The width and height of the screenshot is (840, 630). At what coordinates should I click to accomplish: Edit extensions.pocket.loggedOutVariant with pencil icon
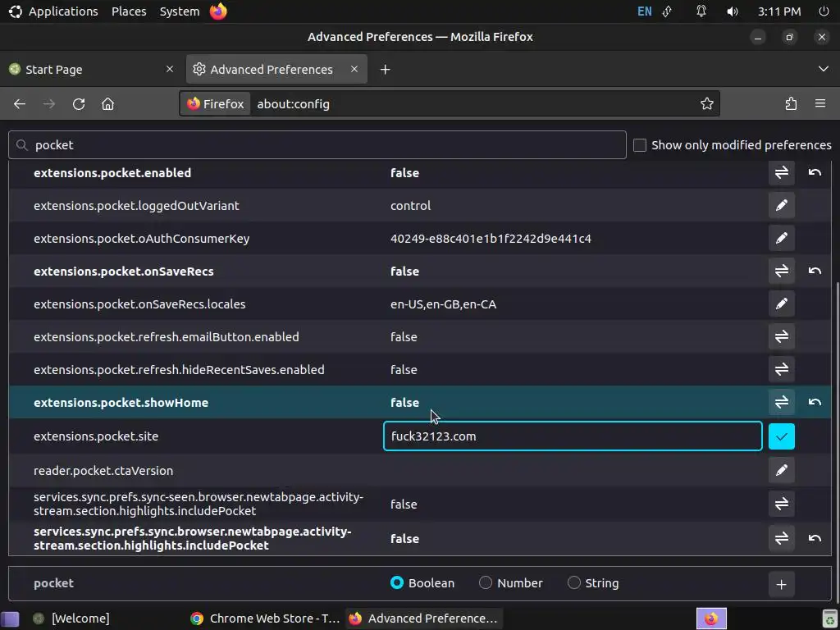(x=781, y=205)
